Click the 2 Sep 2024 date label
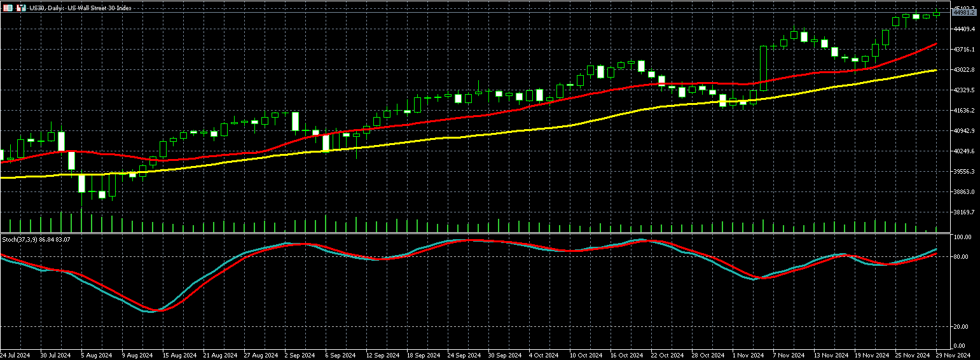 point(300,355)
